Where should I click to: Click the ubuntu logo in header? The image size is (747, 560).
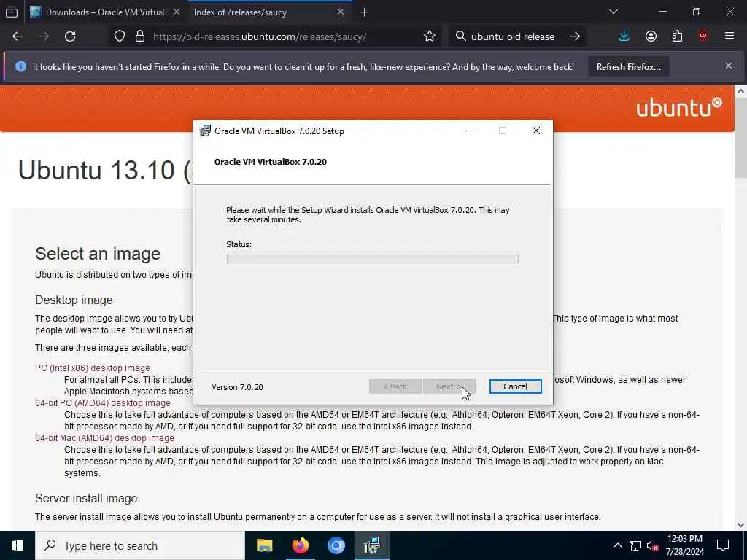(679, 108)
